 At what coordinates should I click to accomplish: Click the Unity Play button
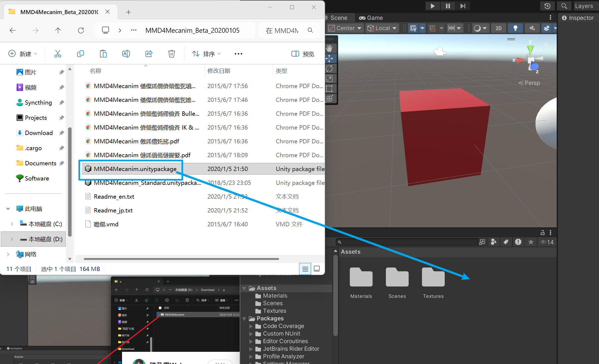pyautogui.click(x=433, y=6)
